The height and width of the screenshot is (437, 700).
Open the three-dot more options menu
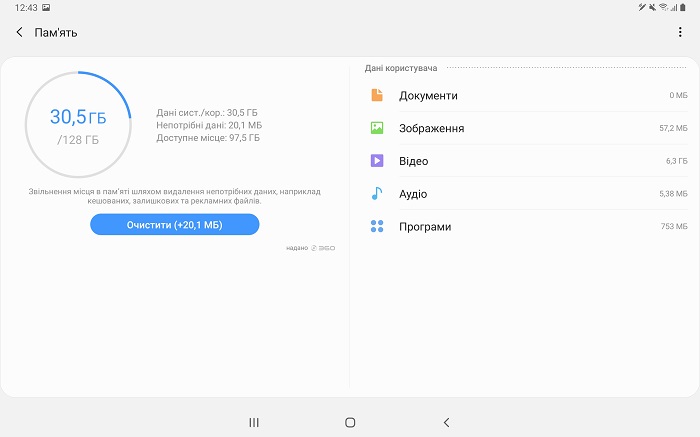click(x=680, y=32)
